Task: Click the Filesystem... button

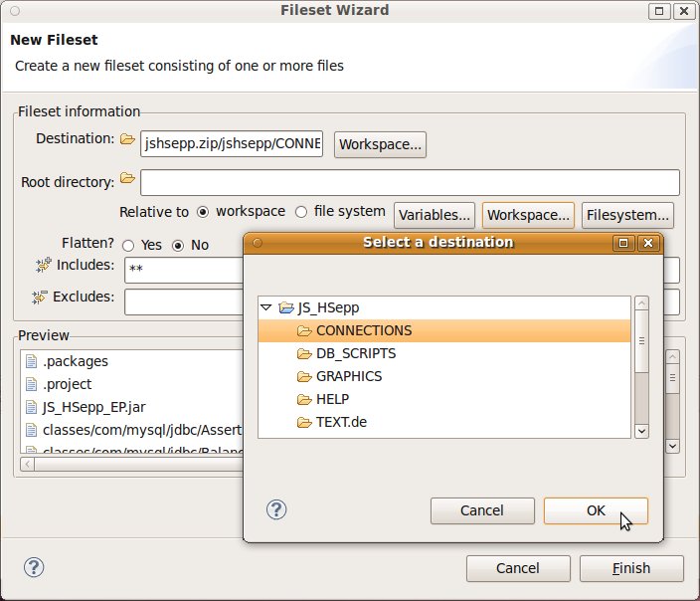Action: click(628, 215)
